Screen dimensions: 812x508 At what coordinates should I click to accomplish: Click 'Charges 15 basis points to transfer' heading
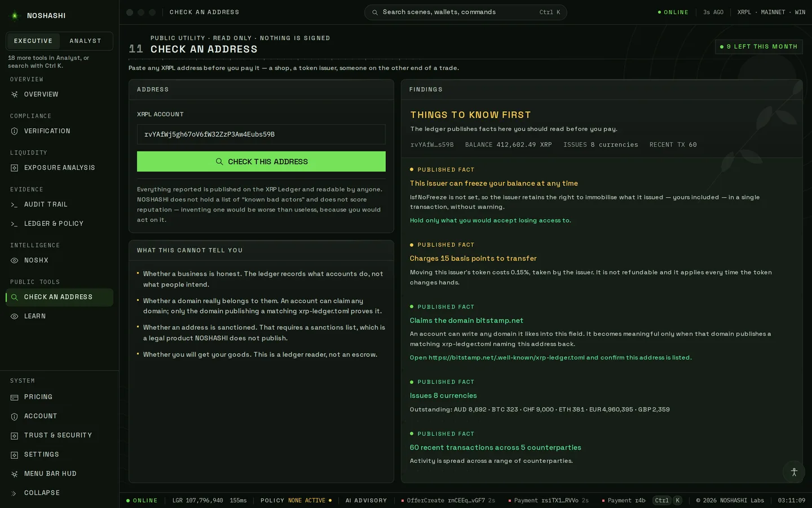click(473, 259)
